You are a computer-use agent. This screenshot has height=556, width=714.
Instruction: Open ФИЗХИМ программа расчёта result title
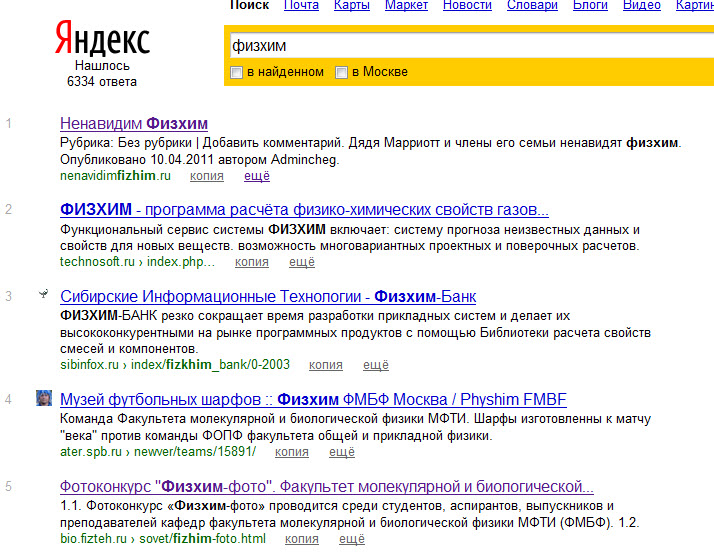pos(304,209)
